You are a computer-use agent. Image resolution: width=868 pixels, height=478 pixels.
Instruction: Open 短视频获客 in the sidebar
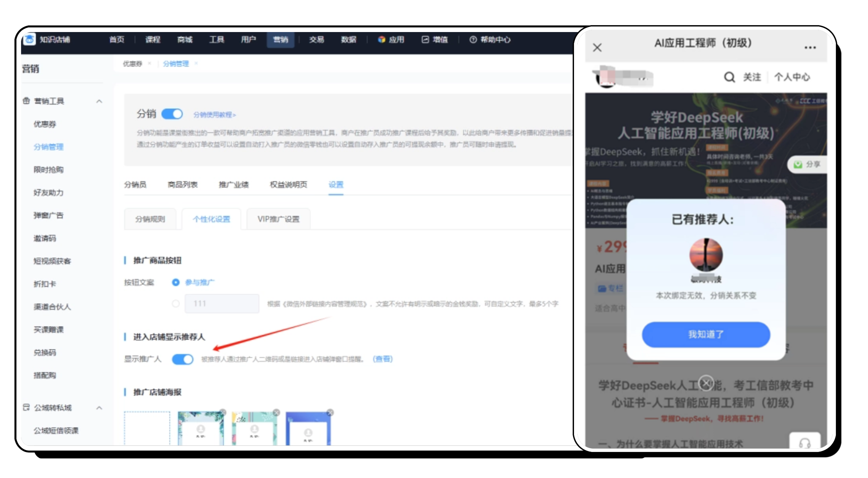tap(52, 261)
